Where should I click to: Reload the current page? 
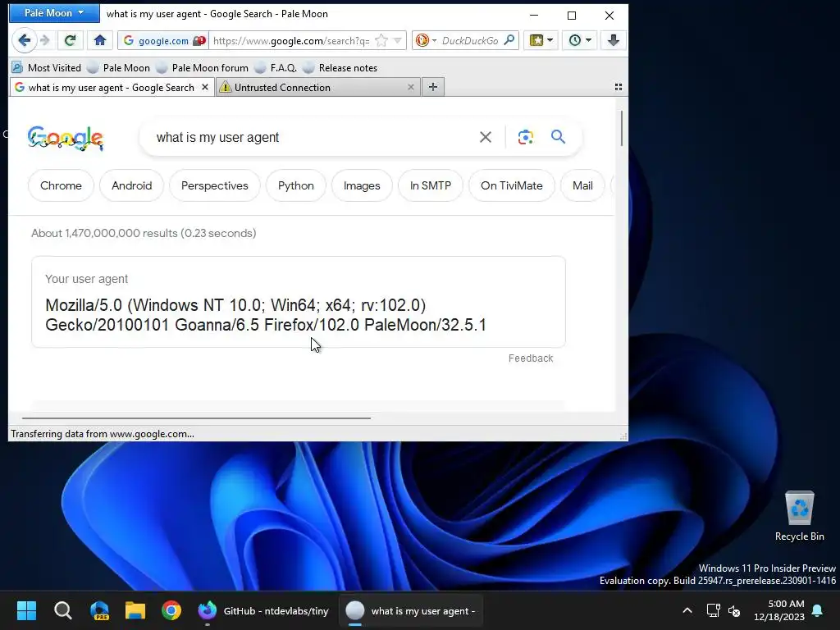(x=70, y=40)
